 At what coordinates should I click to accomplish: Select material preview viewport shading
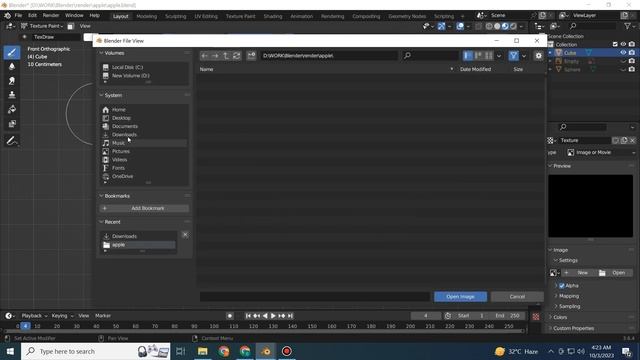(x=505, y=26)
